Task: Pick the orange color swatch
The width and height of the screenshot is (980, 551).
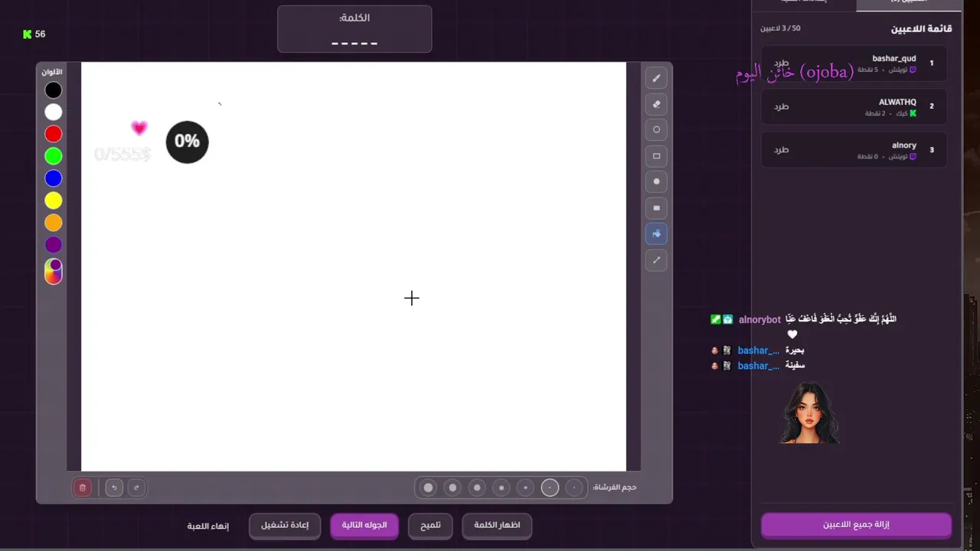Action: (x=53, y=223)
